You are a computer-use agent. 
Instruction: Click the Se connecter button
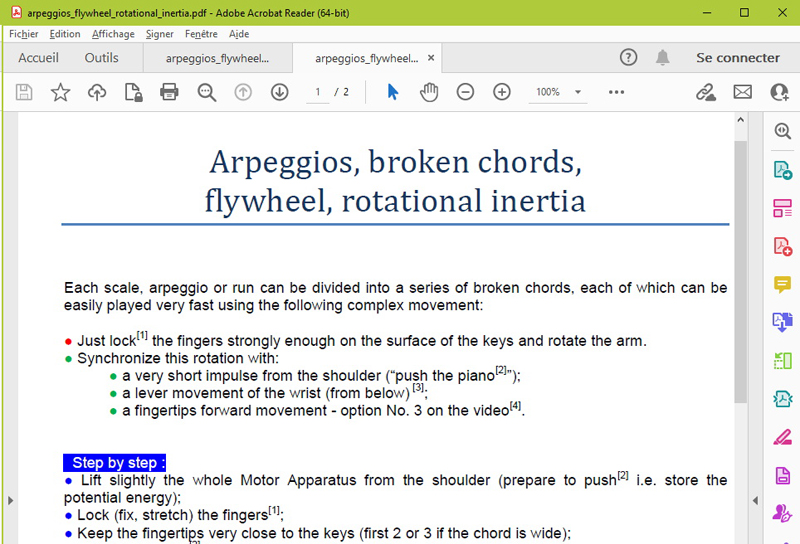pos(737,58)
